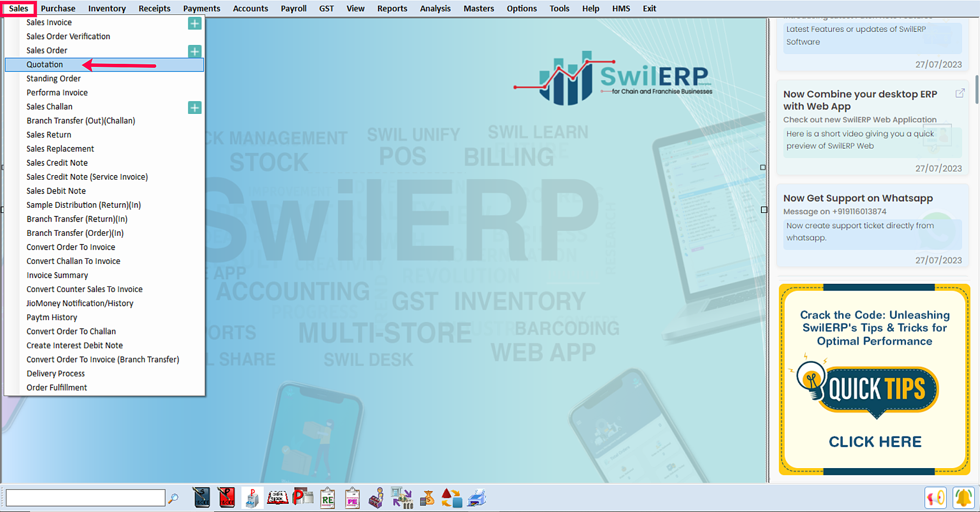Open the GST menu
The image size is (980, 512).
(x=326, y=9)
